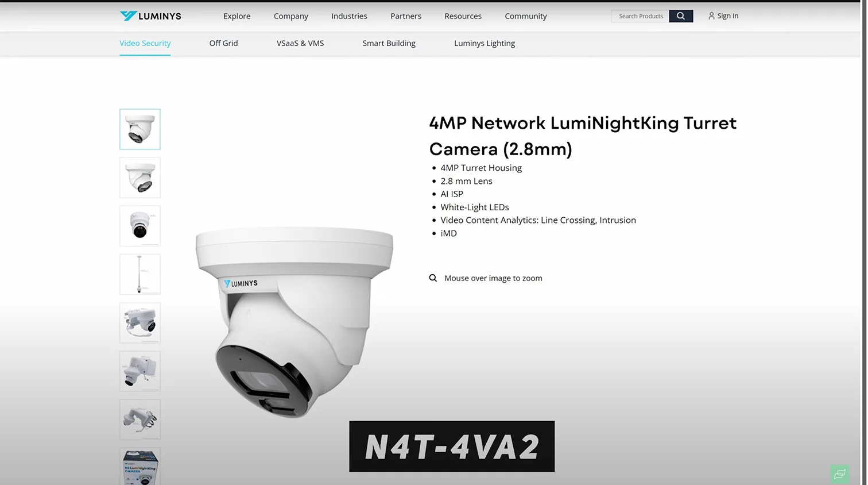Select the first camera thumbnail

pyautogui.click(x=140, y=129)
